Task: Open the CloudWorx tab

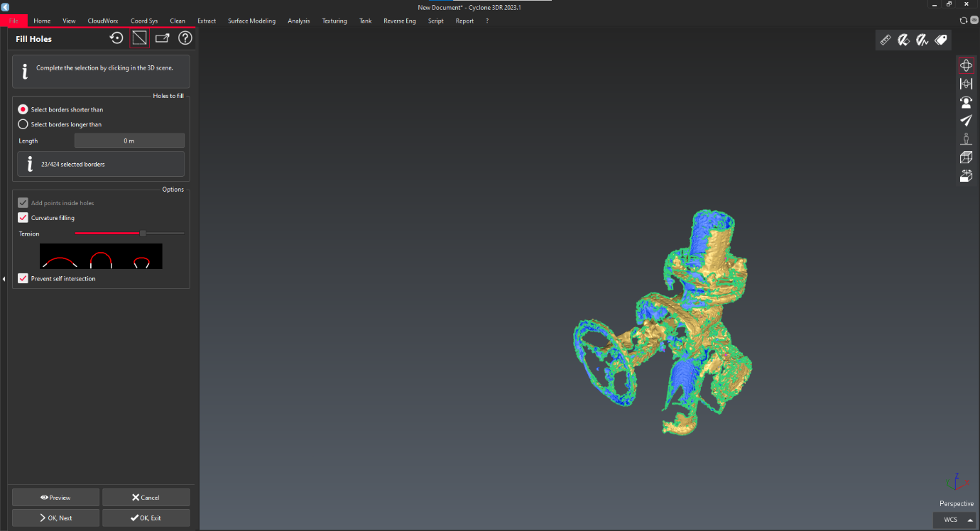Action: pos(103,21)
